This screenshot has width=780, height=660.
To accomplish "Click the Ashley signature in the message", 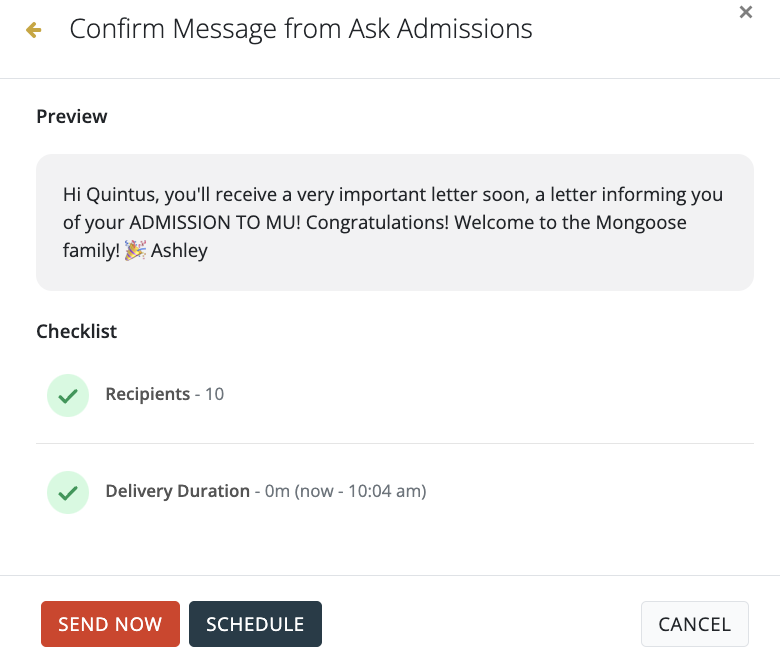I will tap(179, 250).
